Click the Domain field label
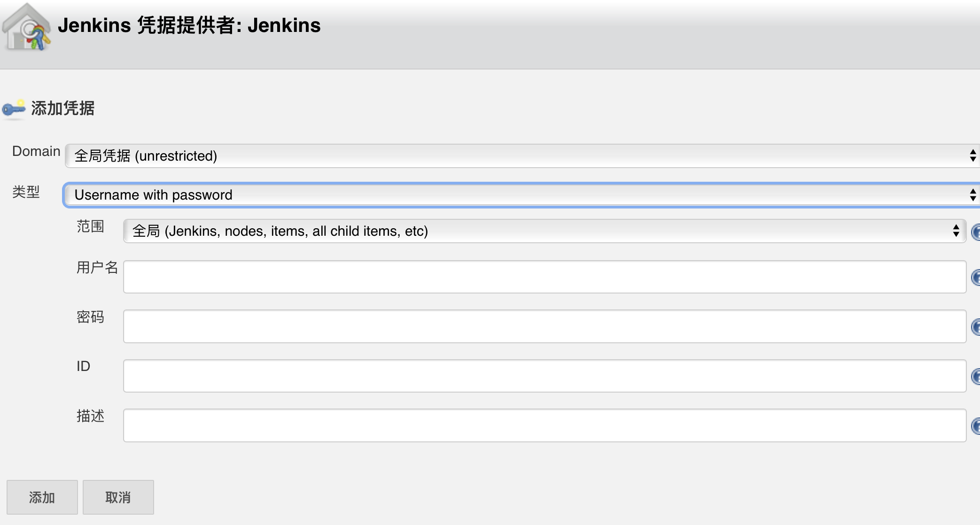 [x=36, y=151]
